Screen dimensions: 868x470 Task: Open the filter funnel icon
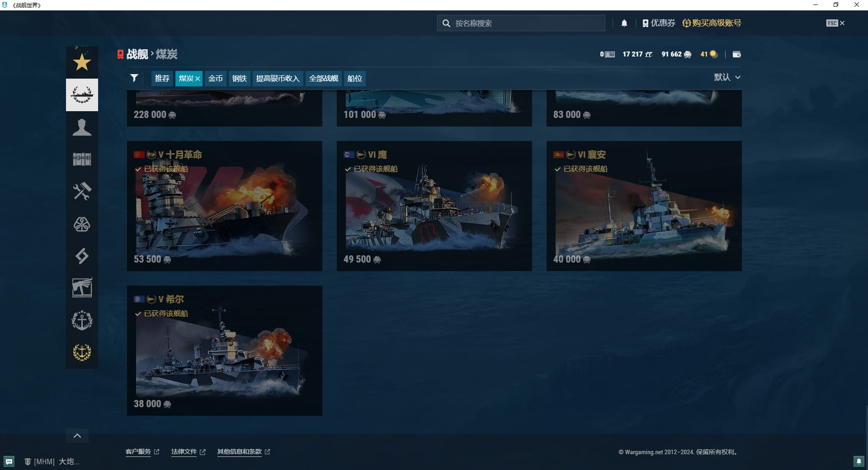pos(134,78)
